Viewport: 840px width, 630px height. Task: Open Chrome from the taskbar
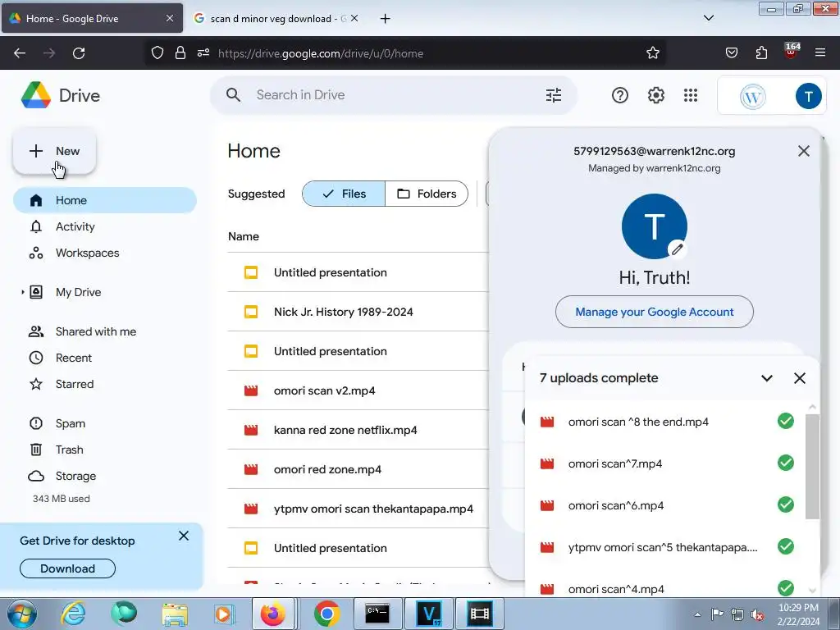(326, 614)
